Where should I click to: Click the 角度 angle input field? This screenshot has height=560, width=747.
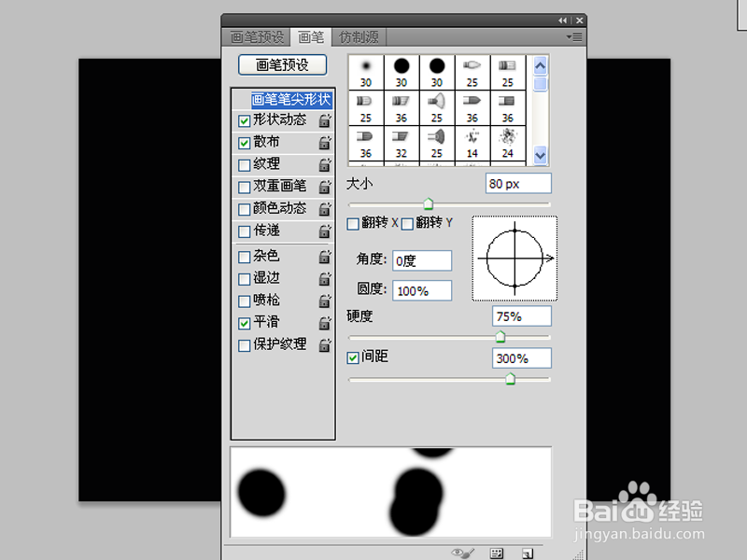[422, 261]
